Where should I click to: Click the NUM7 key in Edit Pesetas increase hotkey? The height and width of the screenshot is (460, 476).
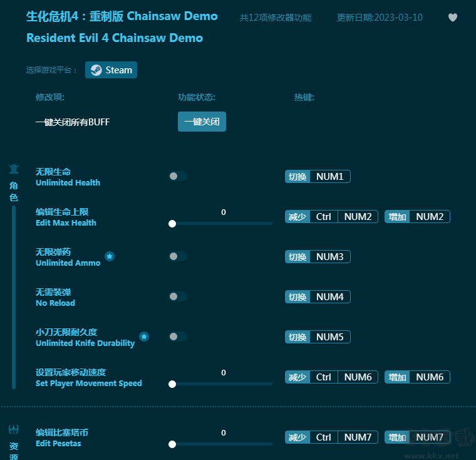point(430,437)
